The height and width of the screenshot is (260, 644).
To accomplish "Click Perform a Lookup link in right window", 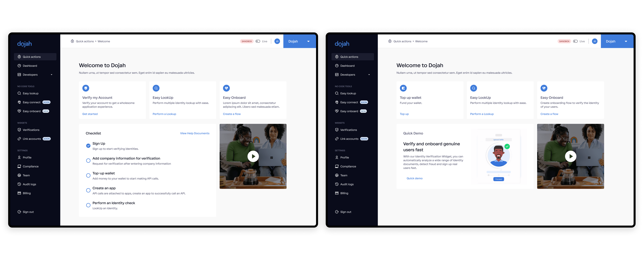I will (x=482, y=114).
